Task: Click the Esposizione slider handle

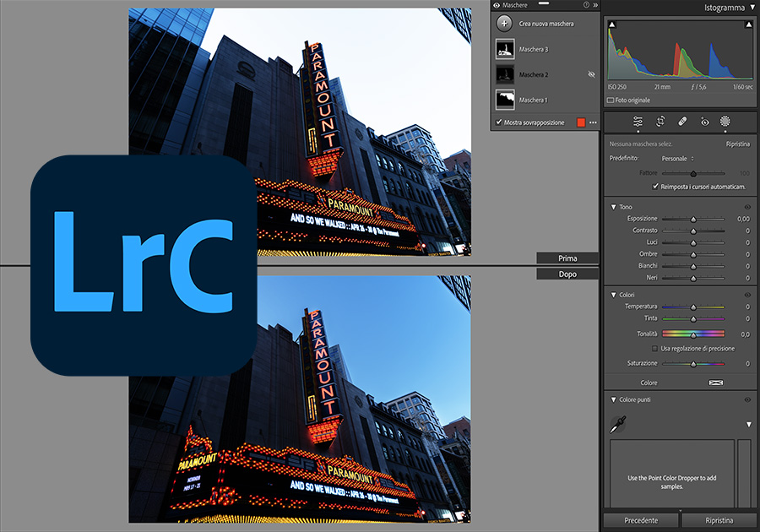Action: 693,219
